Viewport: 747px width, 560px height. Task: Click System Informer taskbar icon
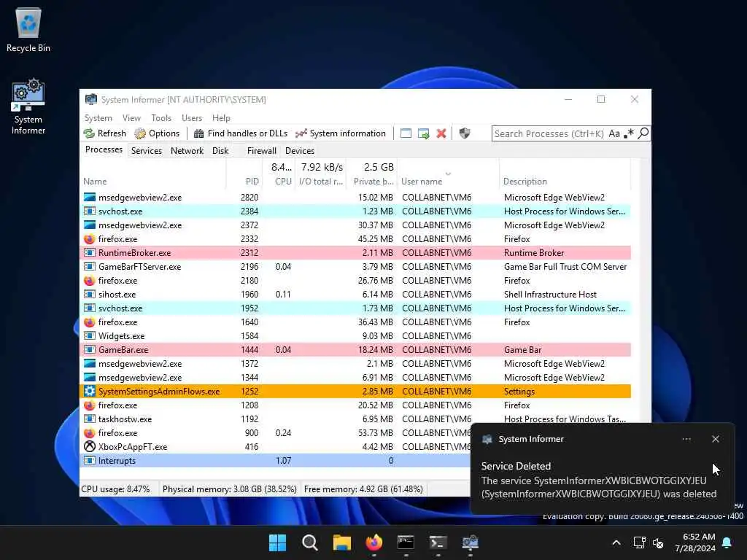pyautogui.click(x=471, y=542)
